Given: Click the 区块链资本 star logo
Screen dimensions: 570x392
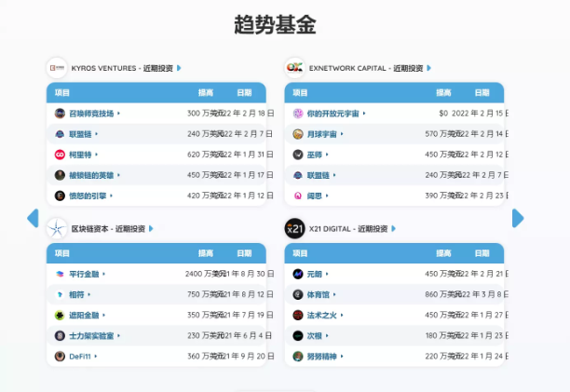Looking at the screenshot, I should coord(57,228).
